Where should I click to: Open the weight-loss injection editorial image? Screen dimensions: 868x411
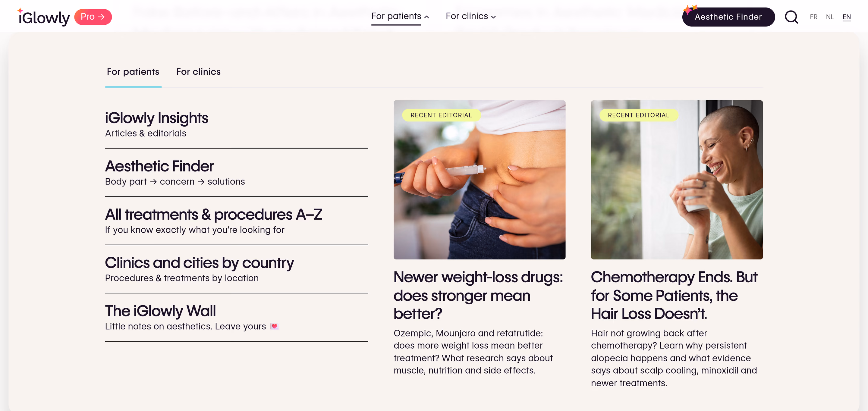click(x=480, y=180)
